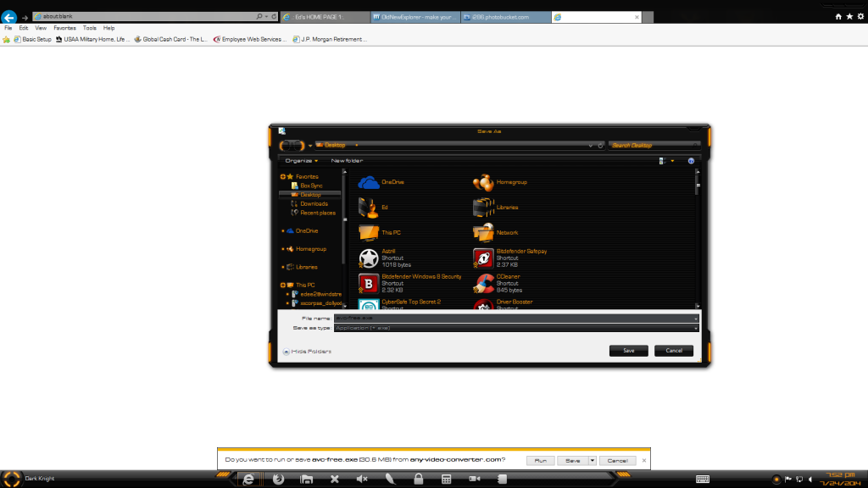
Task: Change the view mode via the views icon
Action: [660, 160]
